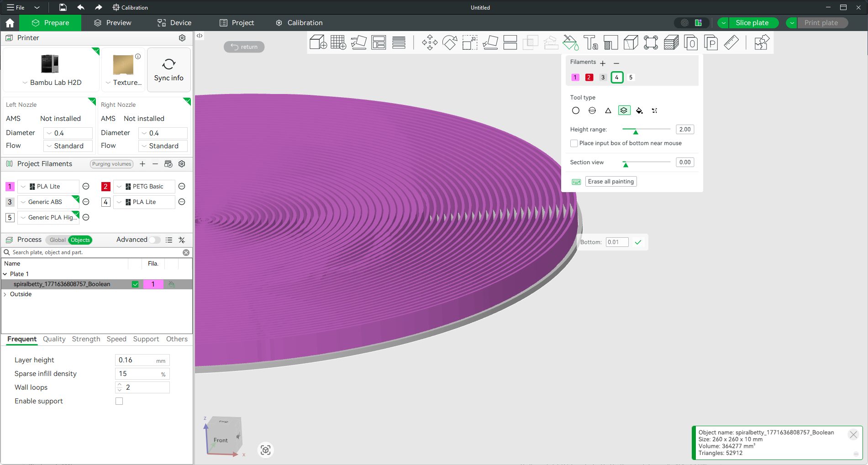Click the Auto orient toolbar icon
This screenshot has height=465, width=868.
[x=358, y=42]
